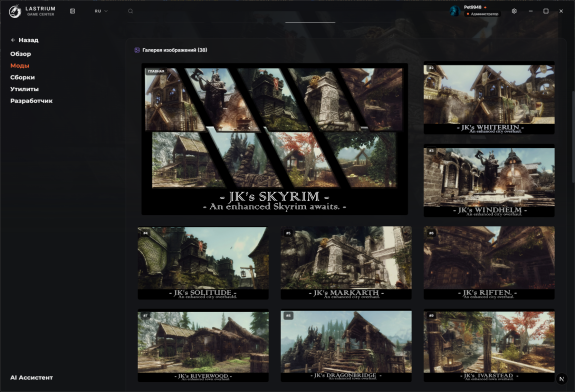575x392 pixels.
Task: View the JK's Solitude image
Action: [x=203, y=263]
